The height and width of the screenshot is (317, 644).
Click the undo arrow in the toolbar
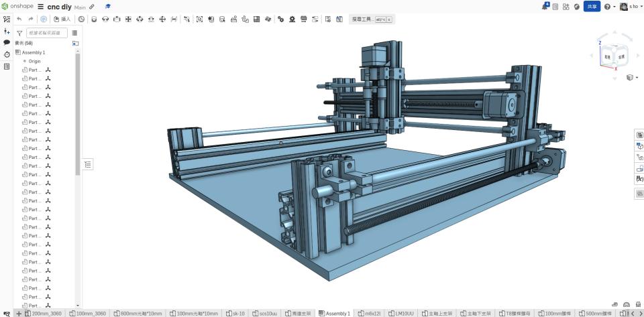click(x=19, y=19)
